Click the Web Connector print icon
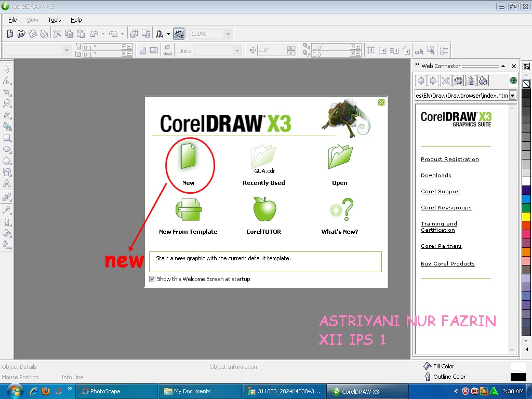 [483, 81]
